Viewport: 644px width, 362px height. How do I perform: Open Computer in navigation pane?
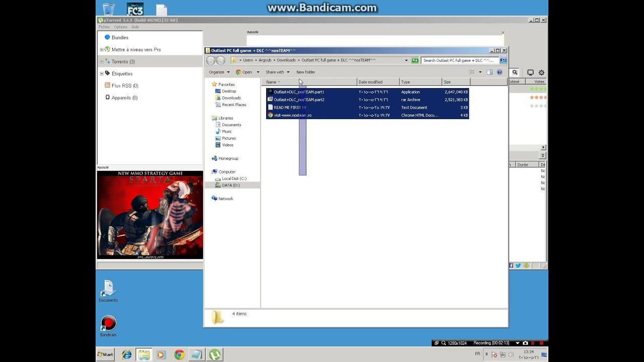click(x=227, y=172)
